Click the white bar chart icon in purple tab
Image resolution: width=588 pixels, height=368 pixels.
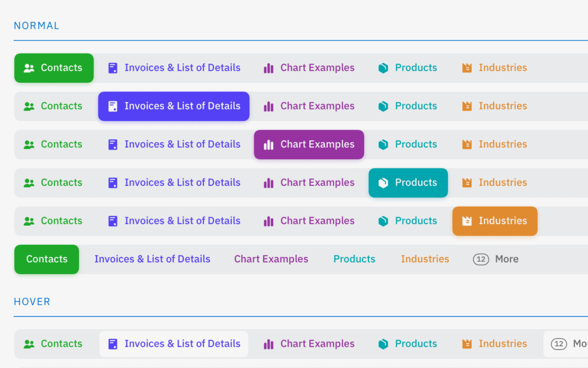pyautogui.click(x=268, y=144)
